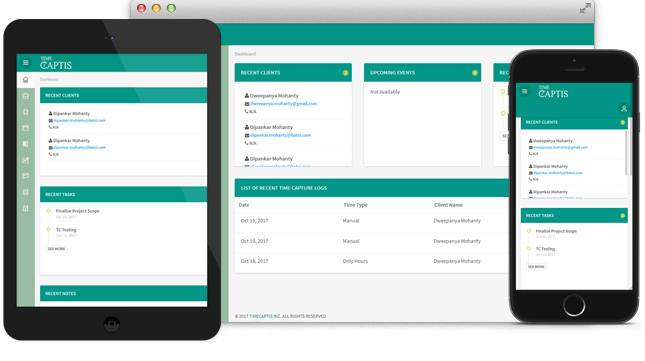645x361 pixels.
Task: Click the fullscreen arrows in browser title bar
Action: coord(585,8)
